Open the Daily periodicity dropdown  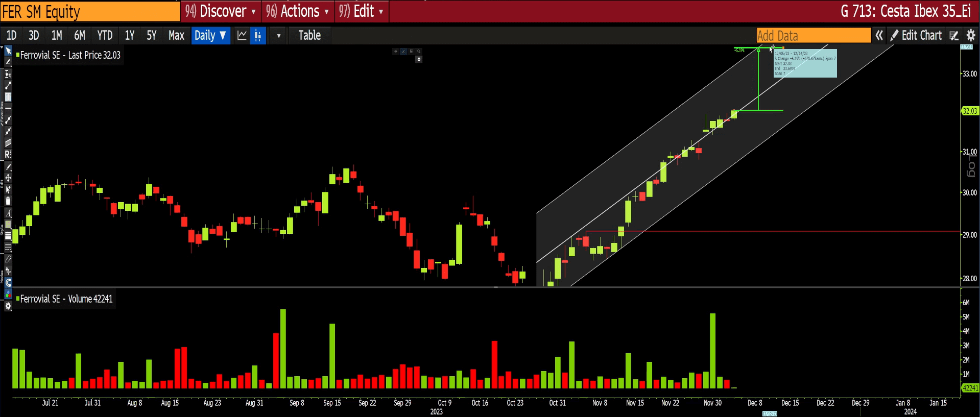pos(210,35)
